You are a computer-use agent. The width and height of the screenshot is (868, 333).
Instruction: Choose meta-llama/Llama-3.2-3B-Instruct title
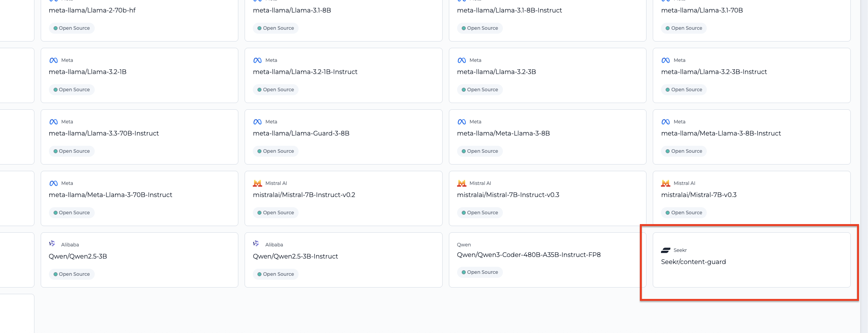click(x=714, y=72)
